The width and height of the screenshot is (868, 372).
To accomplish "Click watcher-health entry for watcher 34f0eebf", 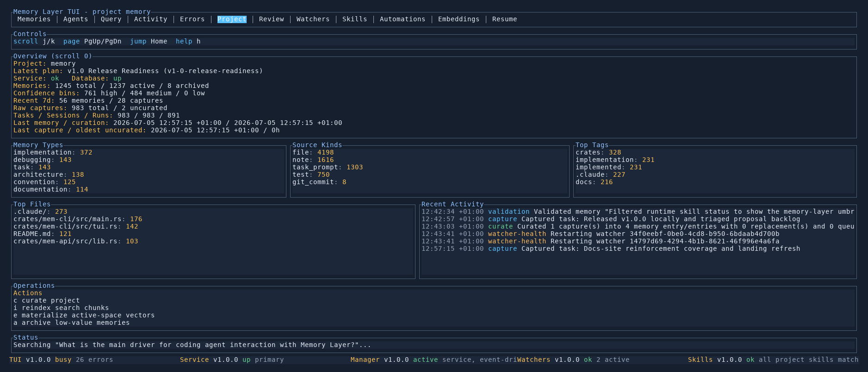I will coord(601,234).
